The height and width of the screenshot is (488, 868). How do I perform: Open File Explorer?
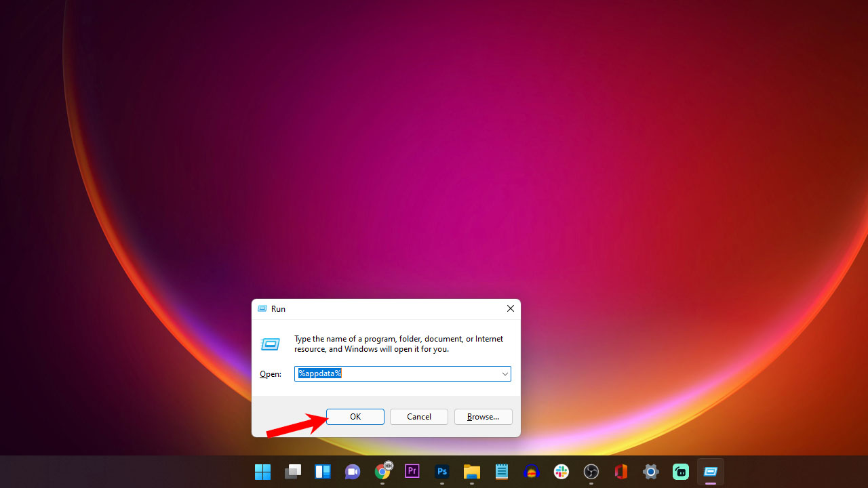(x=471, y=471)
